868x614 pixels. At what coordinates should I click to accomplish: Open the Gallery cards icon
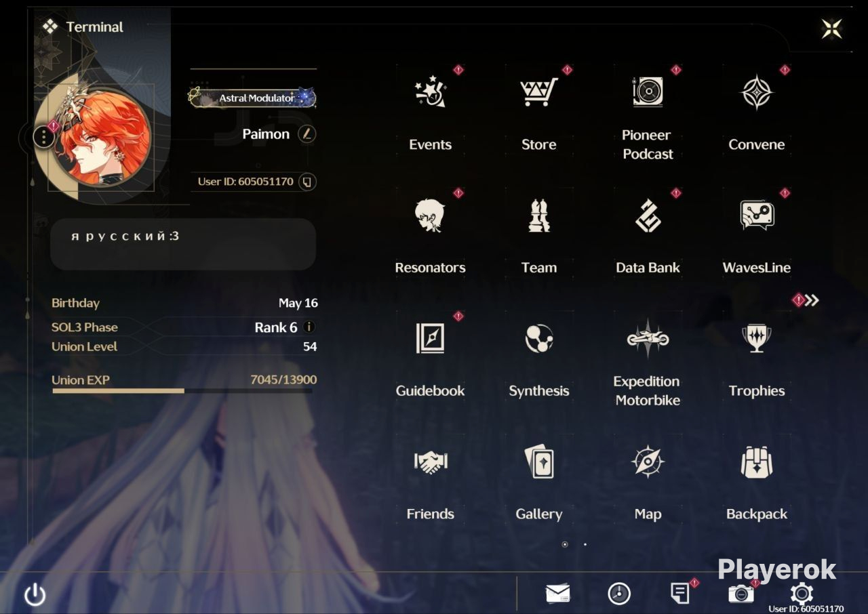click(x=539, y=462)
